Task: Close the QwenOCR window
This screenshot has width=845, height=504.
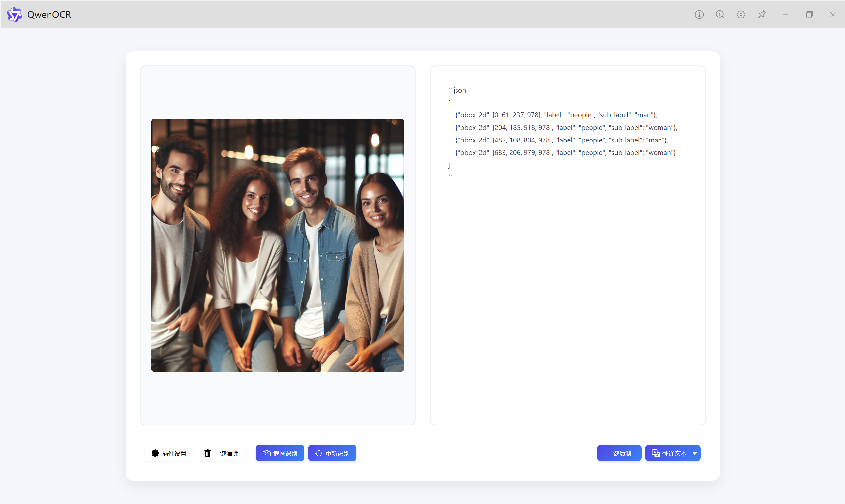Action: point(833,14)
